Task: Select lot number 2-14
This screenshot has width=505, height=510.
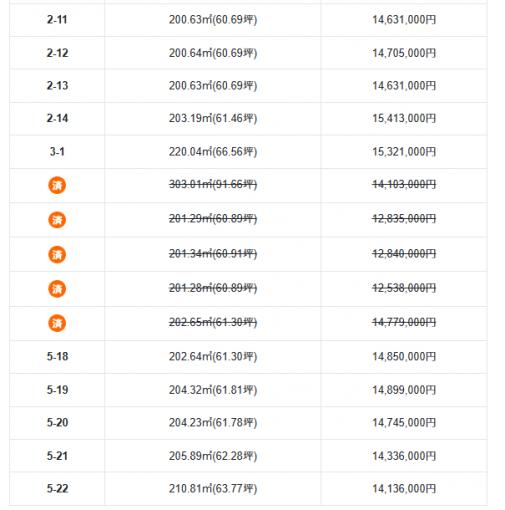Action: point(57,118)
